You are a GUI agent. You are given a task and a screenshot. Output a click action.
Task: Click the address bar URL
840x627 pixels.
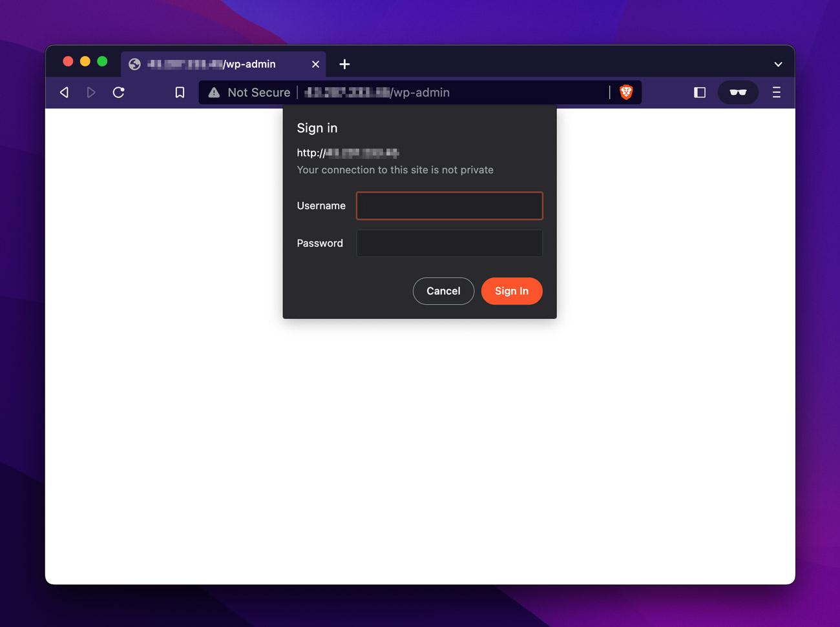click(x=377, y=92)
